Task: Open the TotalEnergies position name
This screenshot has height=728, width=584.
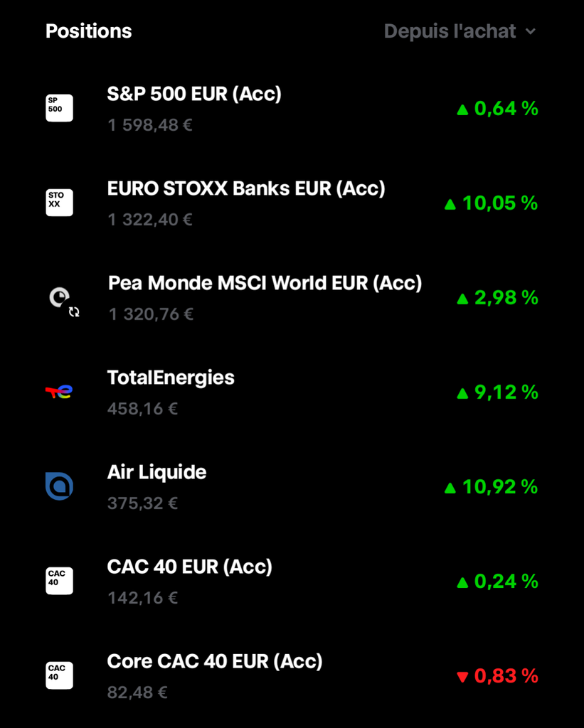Action: point(171,378)
